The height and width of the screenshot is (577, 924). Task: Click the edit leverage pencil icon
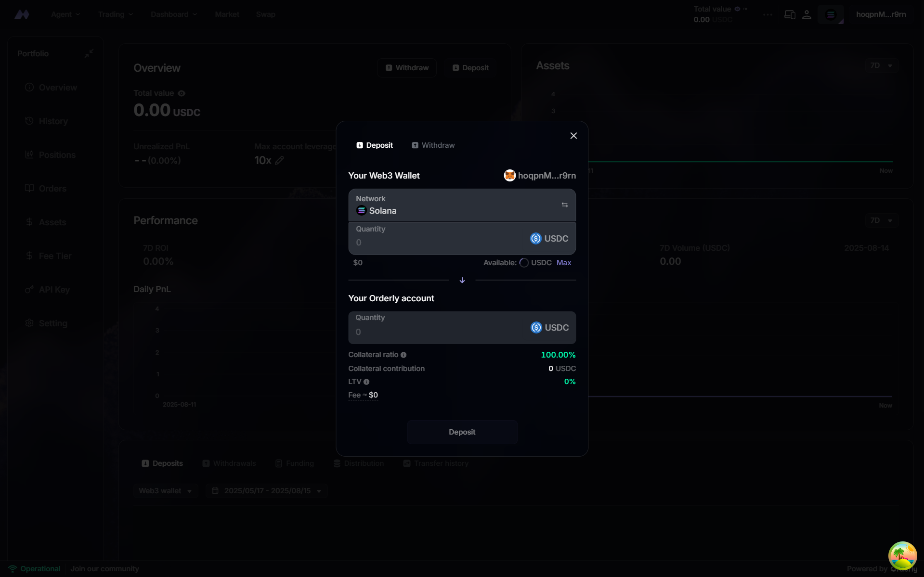(279, 160)
